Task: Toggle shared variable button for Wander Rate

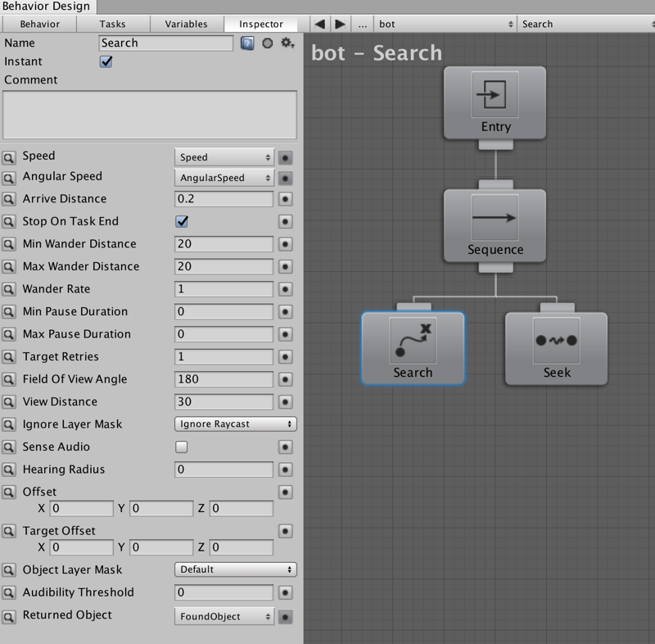Action: pyautogui.click(x=285, y=288)
